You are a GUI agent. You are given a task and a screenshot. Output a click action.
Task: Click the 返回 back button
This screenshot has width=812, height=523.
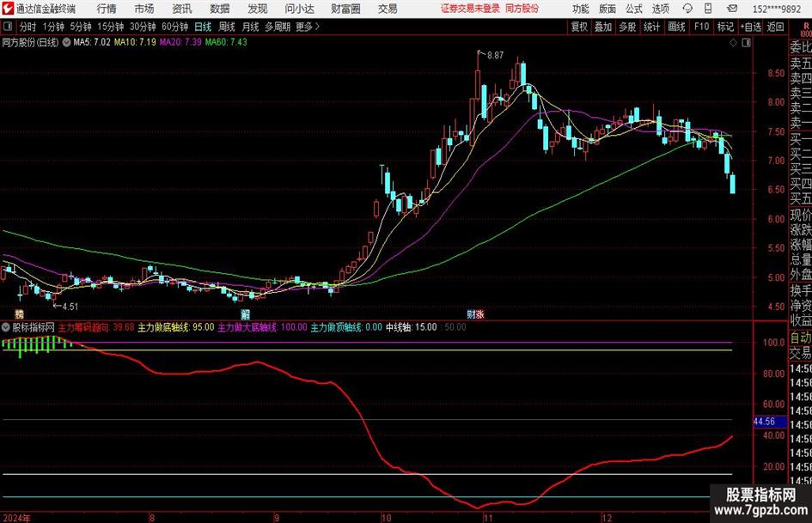[x=775, y=27]
